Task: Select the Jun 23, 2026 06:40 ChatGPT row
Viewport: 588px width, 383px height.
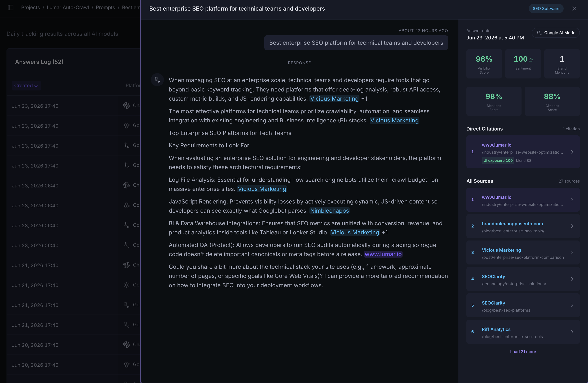Action: tap(74, 185)
